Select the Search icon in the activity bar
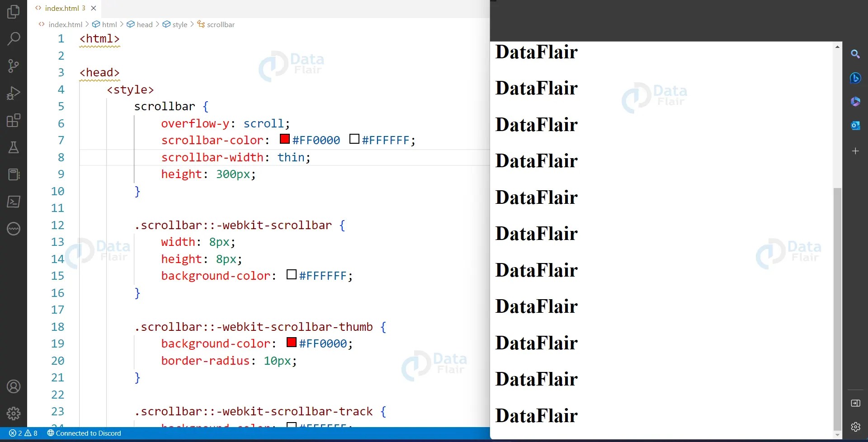The image size is (868, 442). (x=14, y=39)
